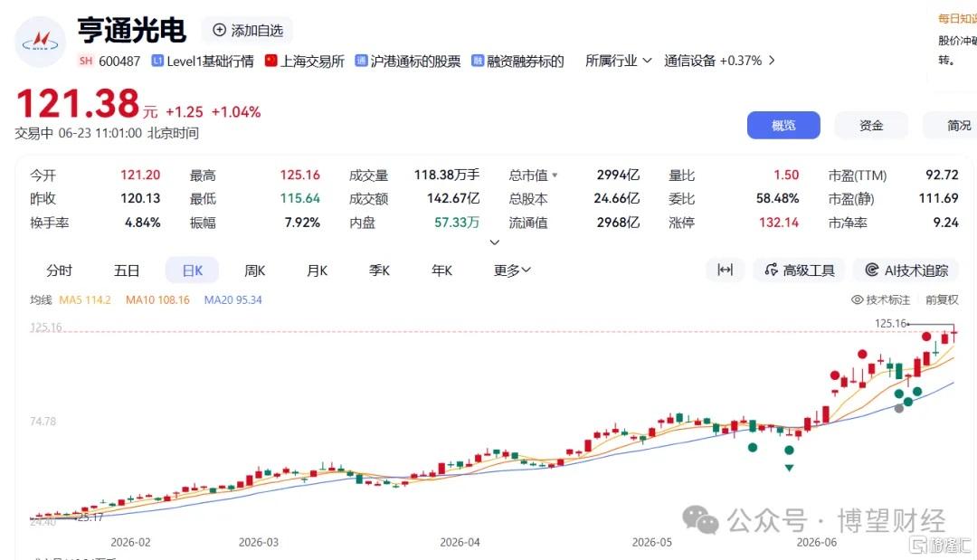Click the range-measure icon button

[725, 270]
